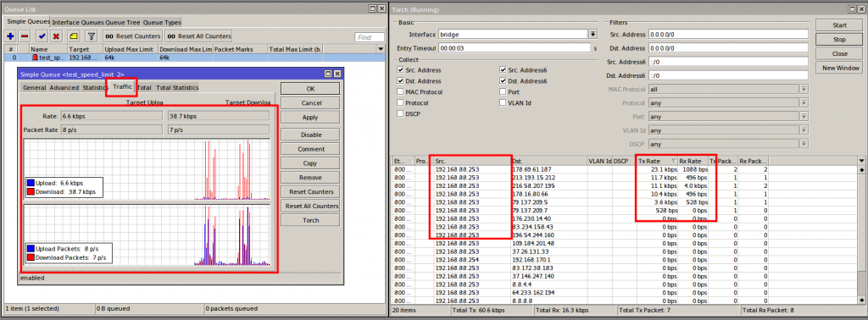Click Packet Marks column header

(240, 49)
